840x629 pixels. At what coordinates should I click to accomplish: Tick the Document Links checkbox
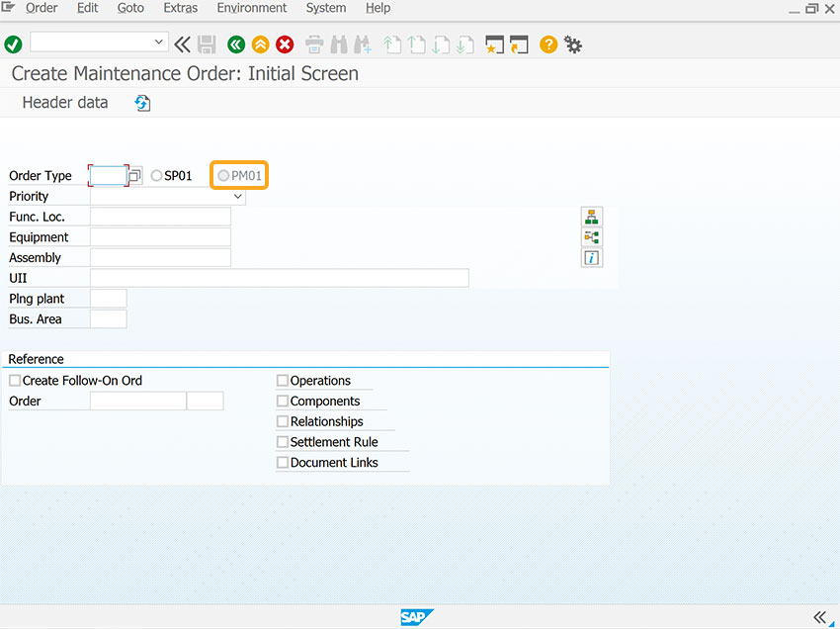[x=283, y=462]
